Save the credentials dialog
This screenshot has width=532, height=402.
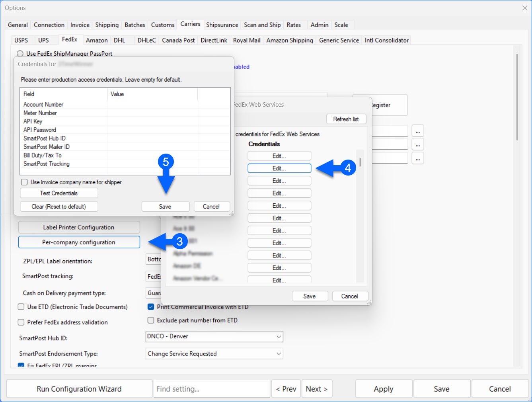tap(165, 207)
